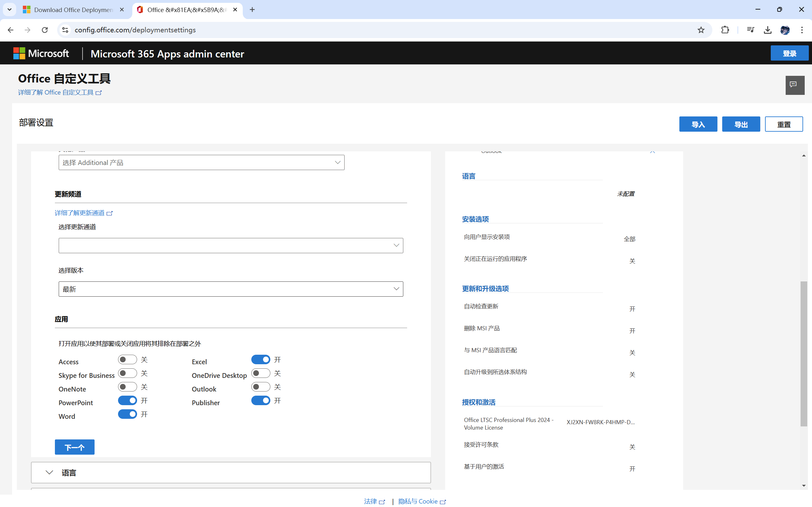Screen dimensions: 812x507
Task: Open the Chrome profile avatar
Action: 784,30
